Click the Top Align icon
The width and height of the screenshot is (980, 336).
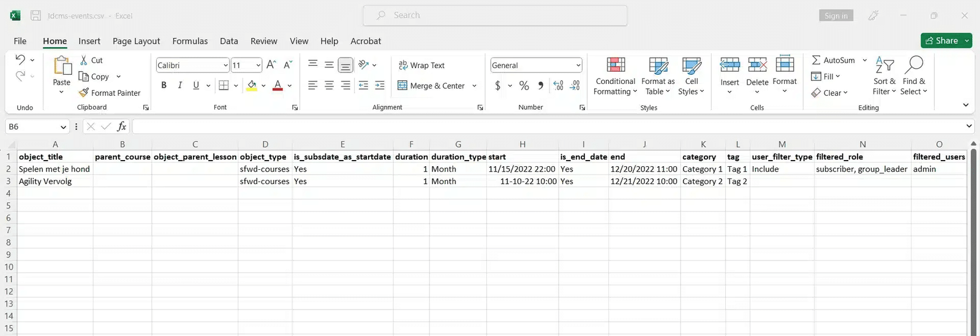pos(313,64)
